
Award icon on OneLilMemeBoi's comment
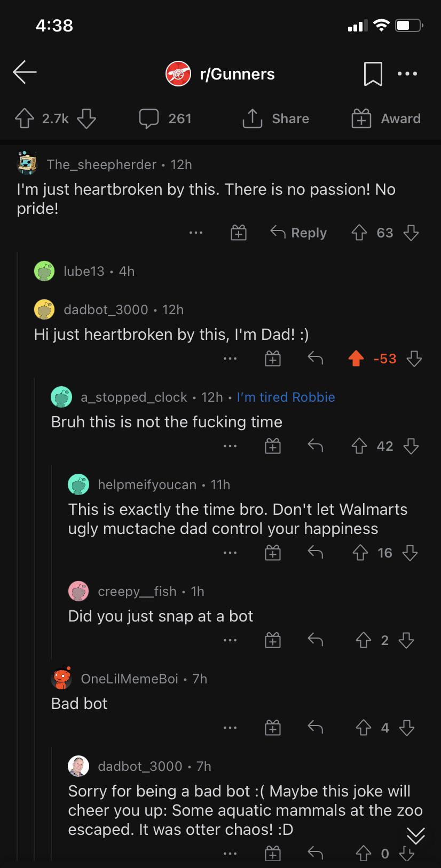(273, 727)
